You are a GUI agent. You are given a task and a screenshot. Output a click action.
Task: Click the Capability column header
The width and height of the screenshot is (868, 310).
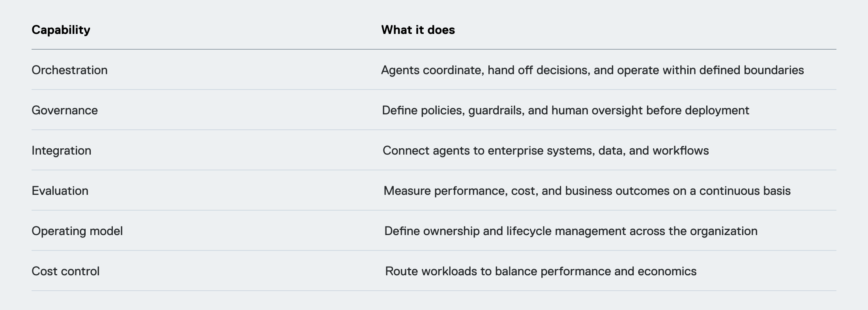(x=61, y=30)
